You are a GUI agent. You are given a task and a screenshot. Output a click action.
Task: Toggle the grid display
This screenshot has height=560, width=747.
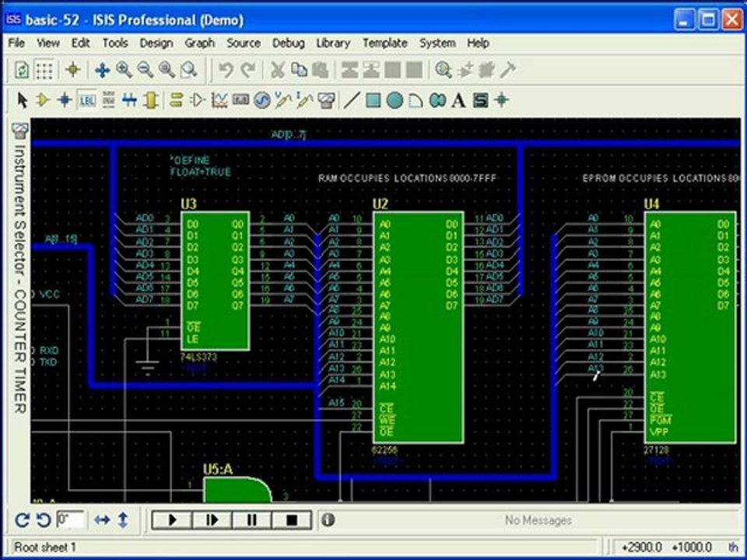coord(44,70)
